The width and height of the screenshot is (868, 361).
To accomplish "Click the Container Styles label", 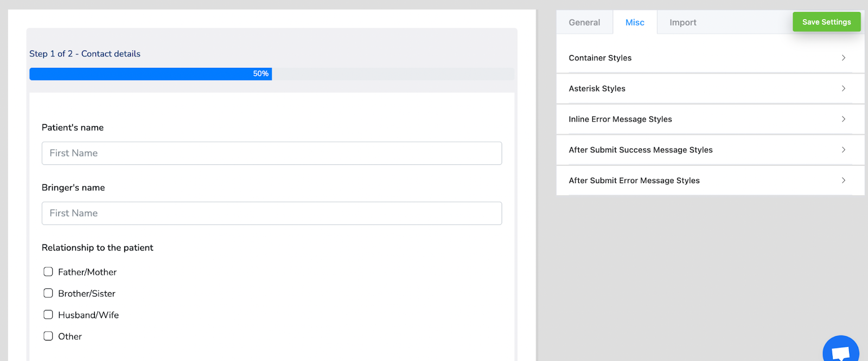I will (x=600, y=58).
